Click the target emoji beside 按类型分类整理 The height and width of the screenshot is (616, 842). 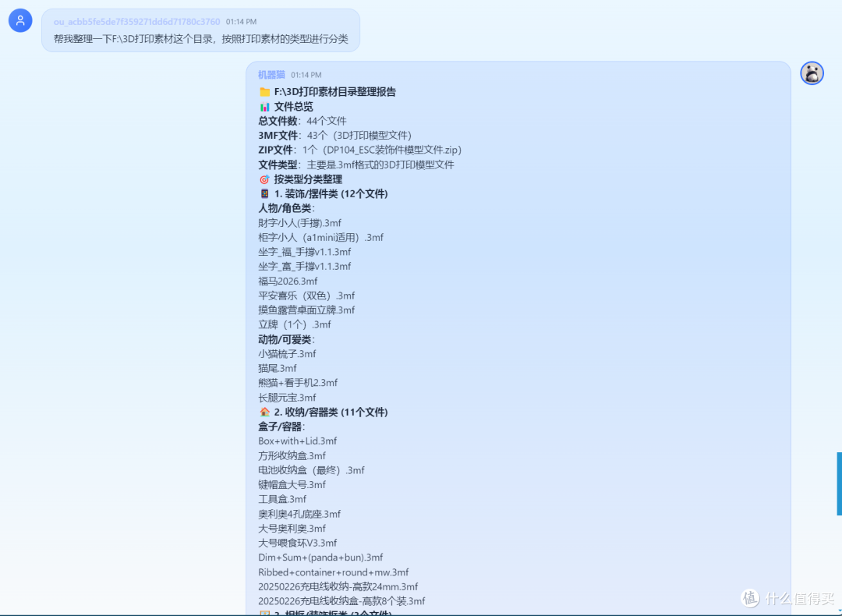click(x=264, y=179)
